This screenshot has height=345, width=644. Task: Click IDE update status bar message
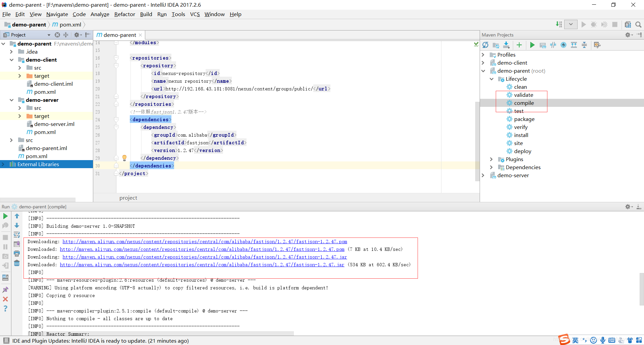click(101, 341)
